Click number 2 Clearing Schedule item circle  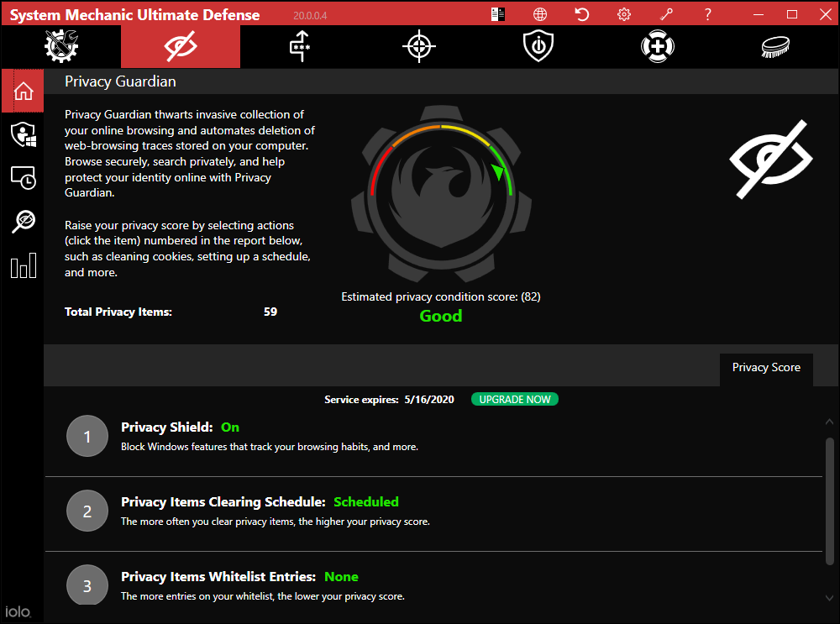tap(87, 511)
